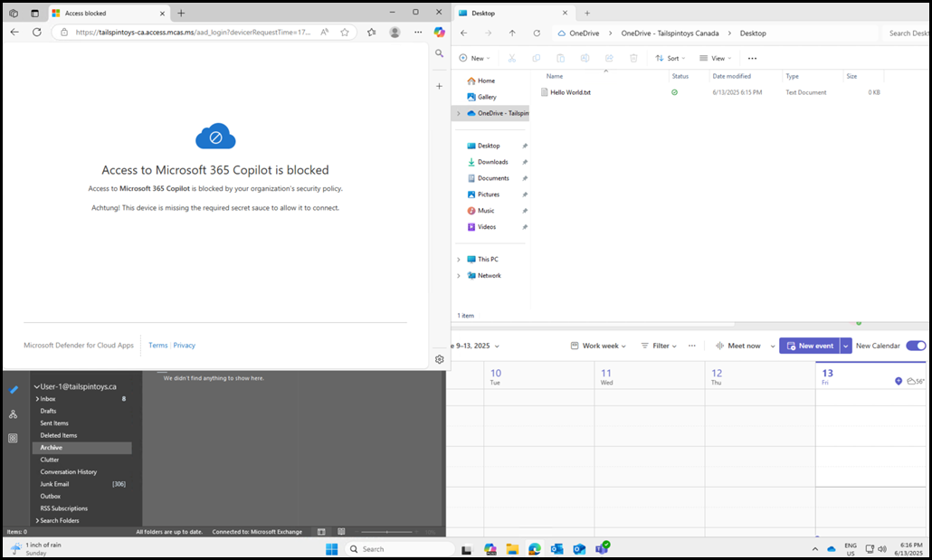Open Copilot icon in Edge toolbar

439,32
